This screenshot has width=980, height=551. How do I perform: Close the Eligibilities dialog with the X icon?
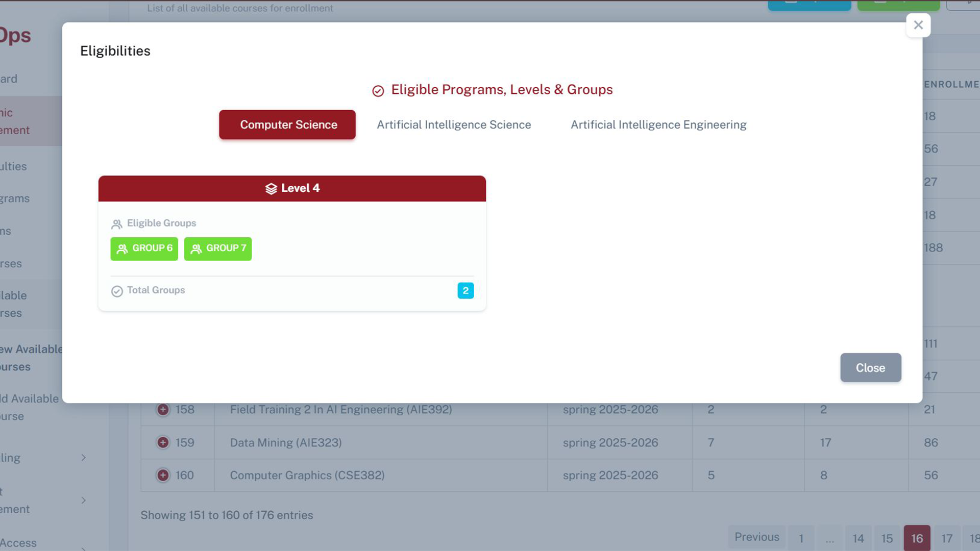(918, 25)
